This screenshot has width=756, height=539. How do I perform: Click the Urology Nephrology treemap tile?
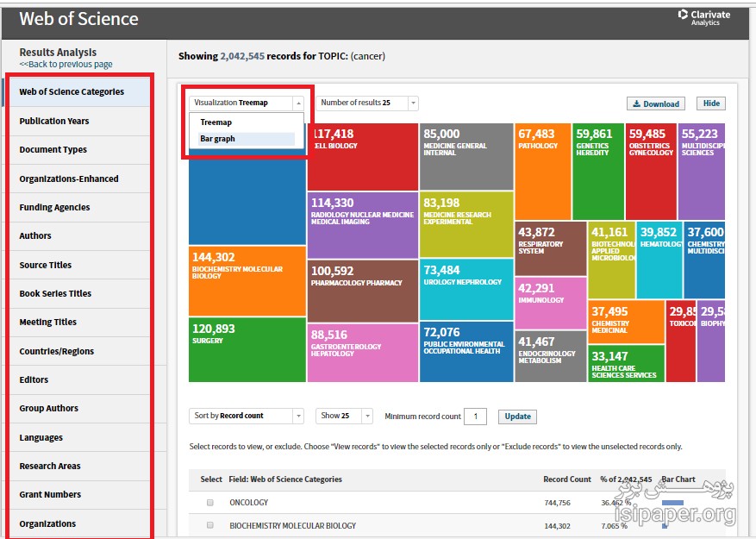pyautogui.click(x=466, y=290)
